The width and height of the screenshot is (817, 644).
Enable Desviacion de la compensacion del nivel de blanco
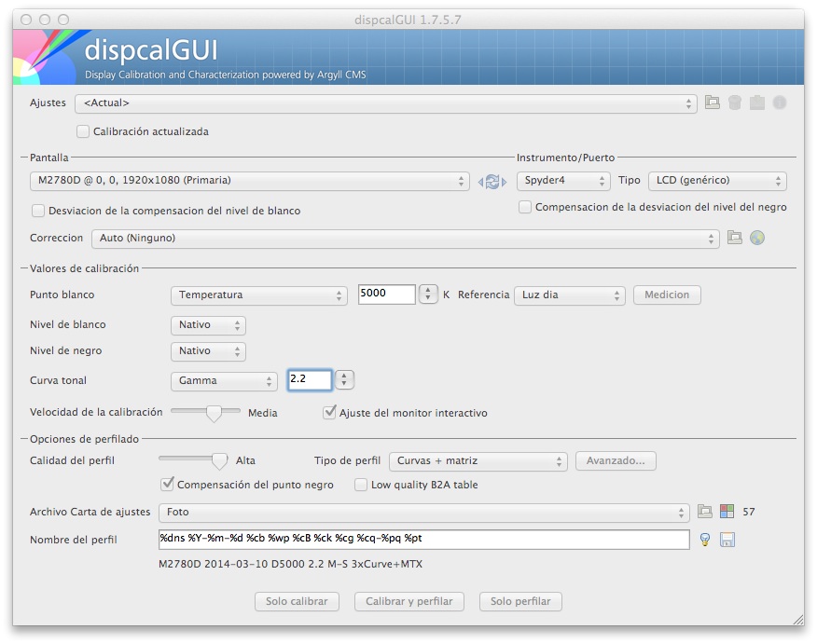pyautogui.click(x=38, y=211)
